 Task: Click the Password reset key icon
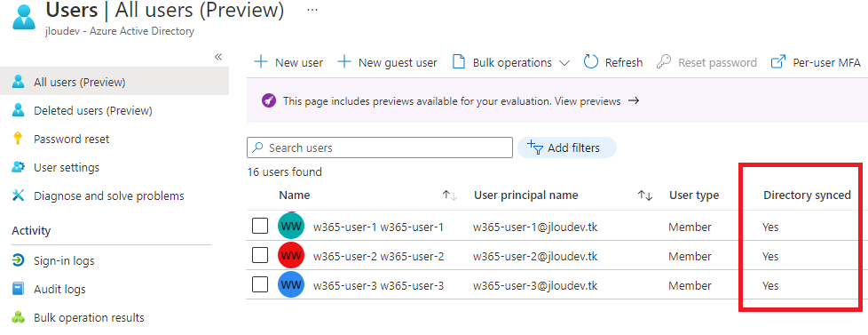(19, 139)
